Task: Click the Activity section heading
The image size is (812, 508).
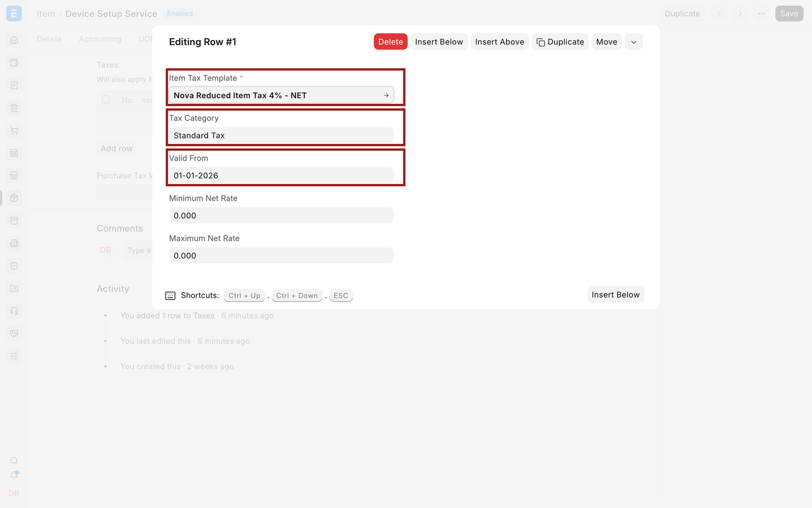Action: pyautogui.click(x=113, y=289)
